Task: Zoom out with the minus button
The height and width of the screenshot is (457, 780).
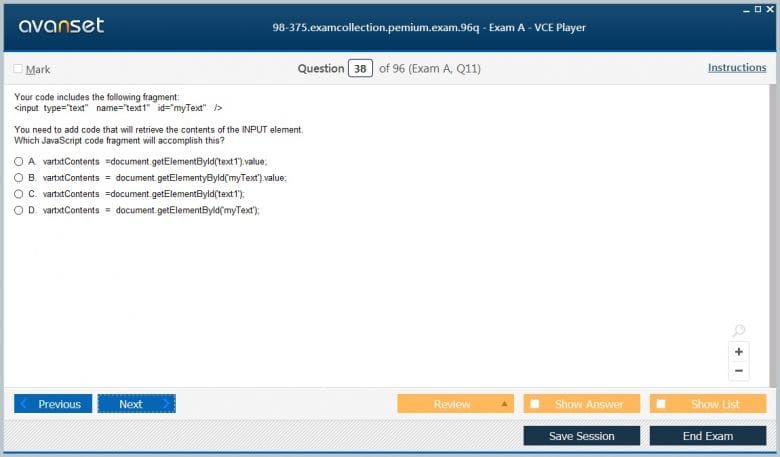Action: pos(739,371)
